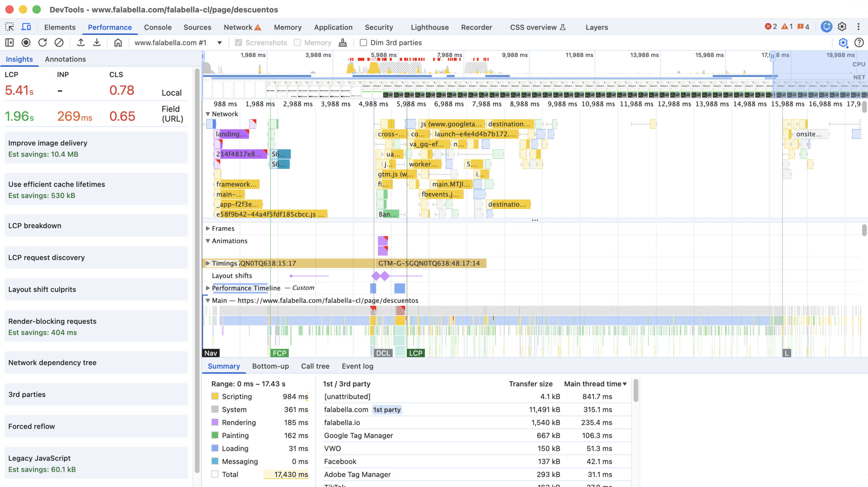This screenshot has height=487, width=868.
Task: Toggle the Memory checkbox in toolbar
Action: coord(297,43)
